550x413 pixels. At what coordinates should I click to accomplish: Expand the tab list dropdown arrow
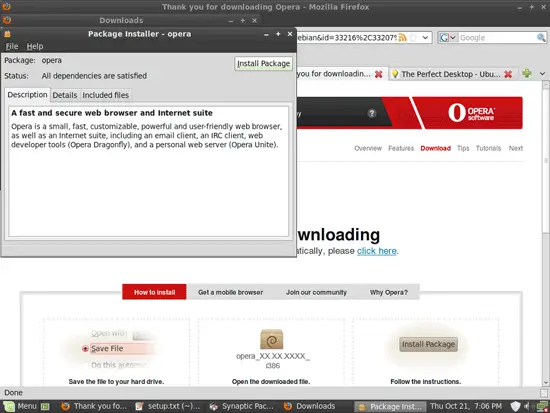pos(542,74)
